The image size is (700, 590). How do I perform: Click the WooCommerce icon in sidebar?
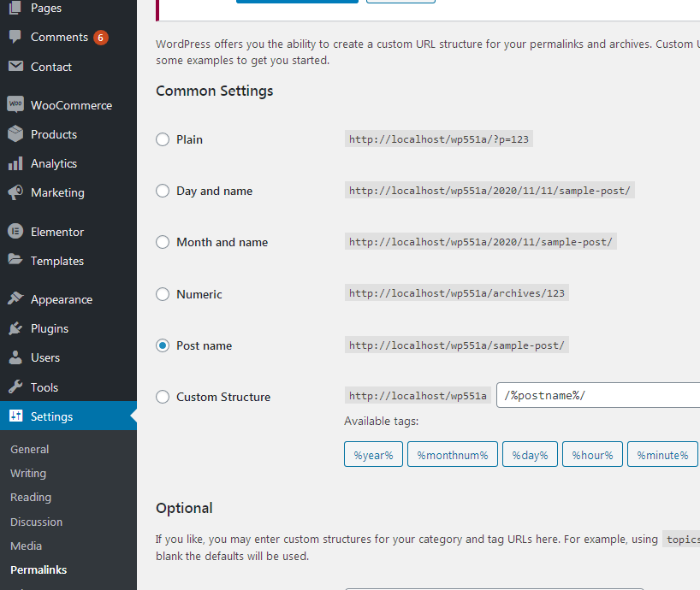pos(15,105)
